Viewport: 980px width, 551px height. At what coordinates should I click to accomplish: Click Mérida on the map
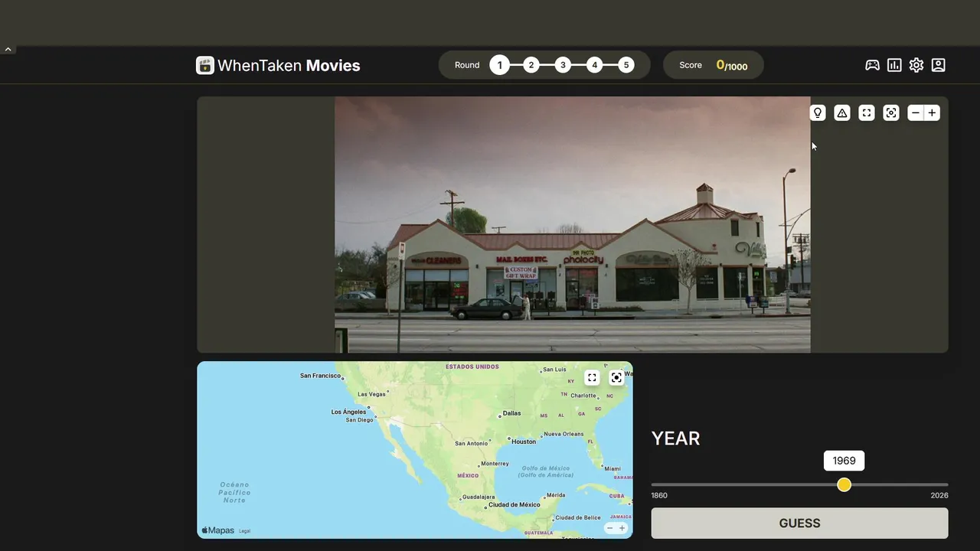click(556, 495)
